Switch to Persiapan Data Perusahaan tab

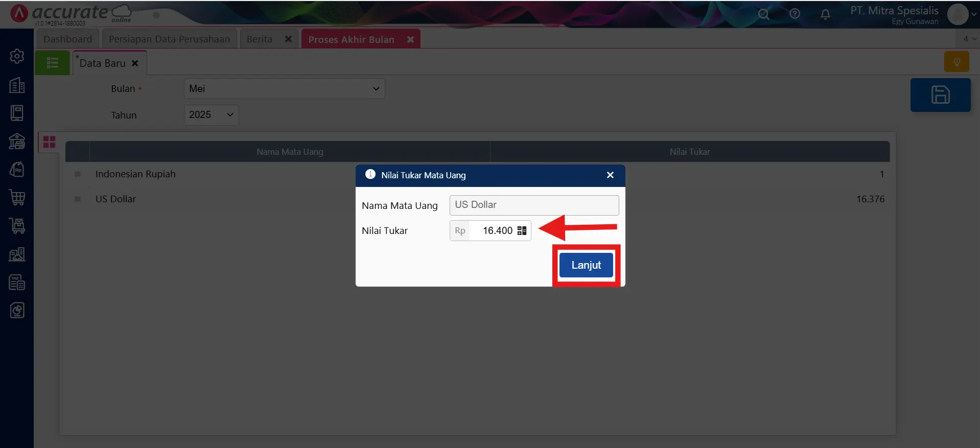pyautogui.click(x=169, y=39)
